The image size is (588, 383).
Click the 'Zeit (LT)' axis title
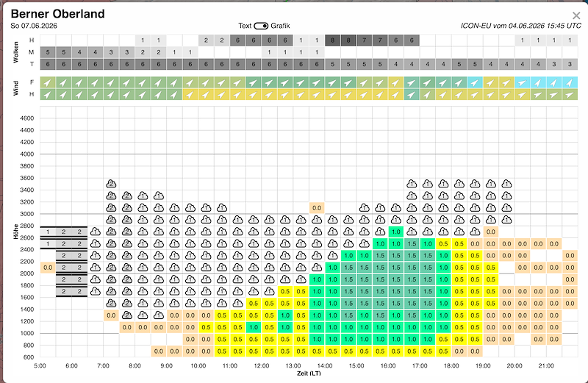pyautogui.click(x=309, y=373)
